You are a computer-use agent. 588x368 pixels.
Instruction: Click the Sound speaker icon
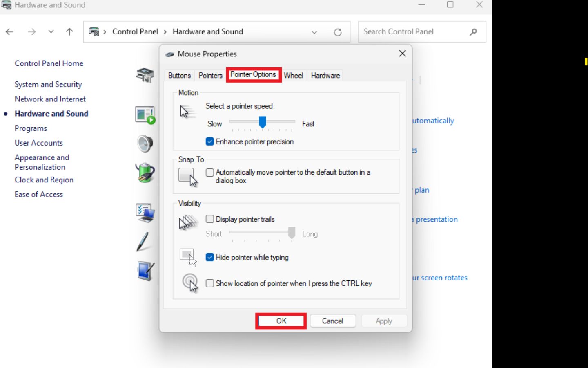click(x=145, y=144)
